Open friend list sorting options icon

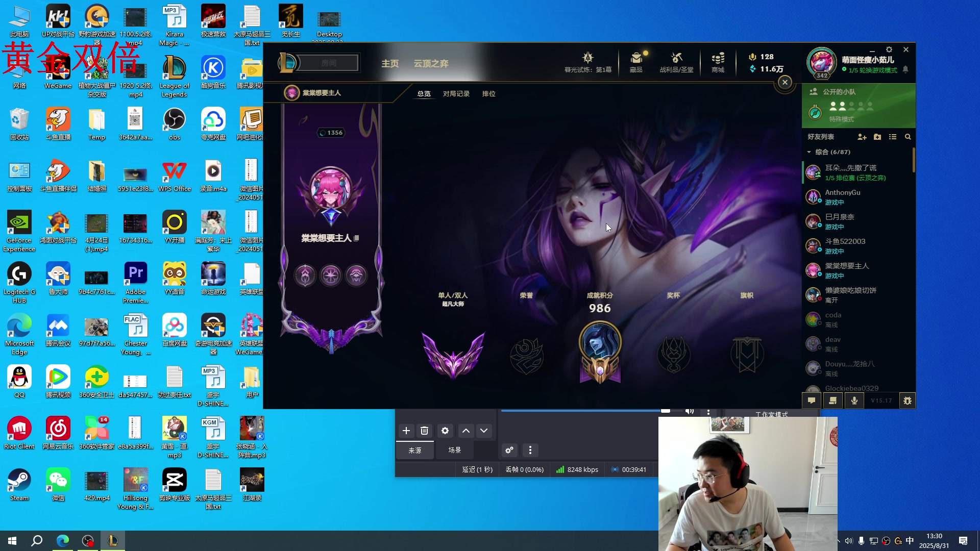(x=893, y=137)
